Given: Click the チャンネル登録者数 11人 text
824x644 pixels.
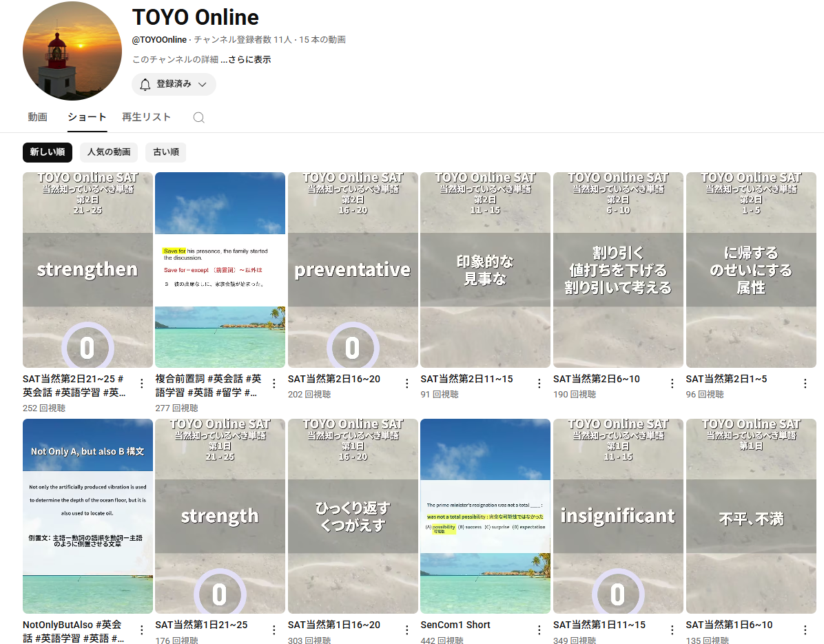Looking at the screenshot, I should click(243, 40).
